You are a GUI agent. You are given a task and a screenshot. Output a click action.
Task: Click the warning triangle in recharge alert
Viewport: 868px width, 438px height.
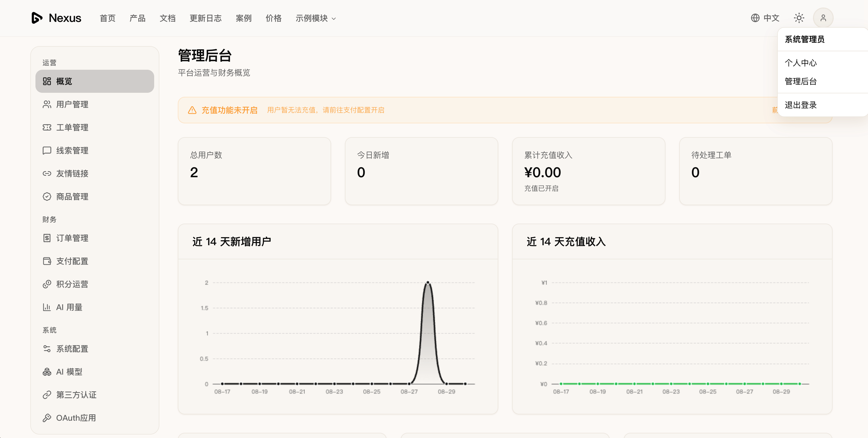(192, 110)
